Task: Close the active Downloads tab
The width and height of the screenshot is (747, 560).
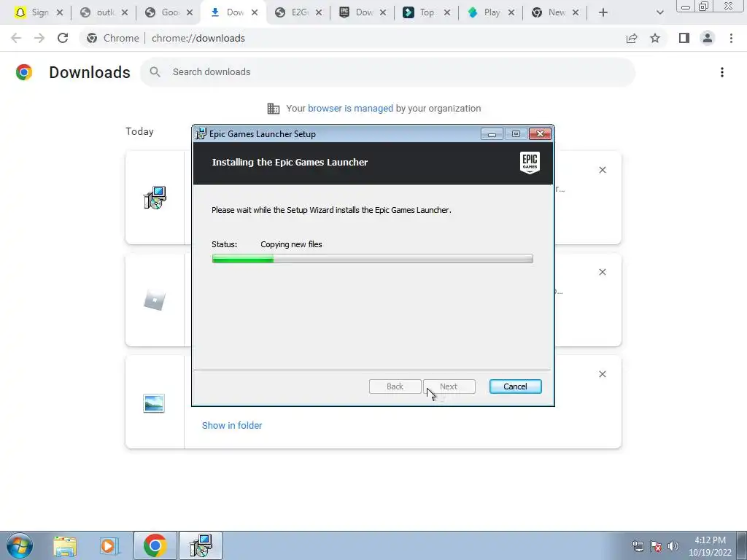Action: coord(255,13)
